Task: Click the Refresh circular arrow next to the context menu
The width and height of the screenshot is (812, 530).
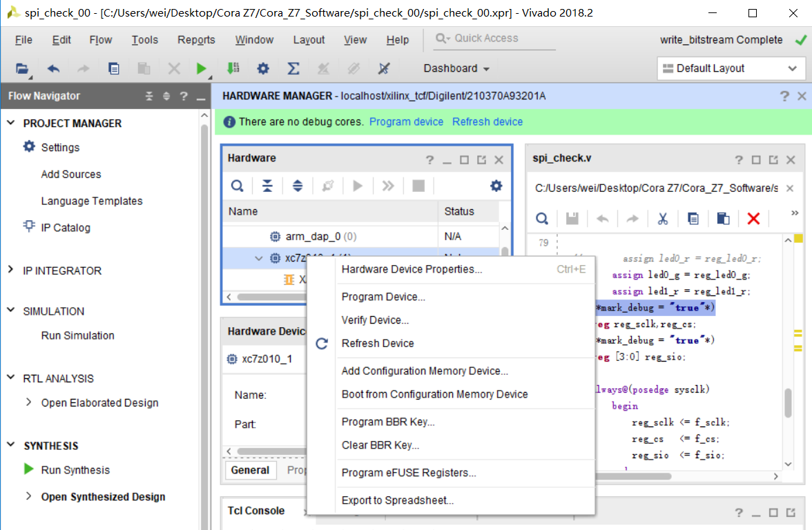Action: (x=321, y=343)
